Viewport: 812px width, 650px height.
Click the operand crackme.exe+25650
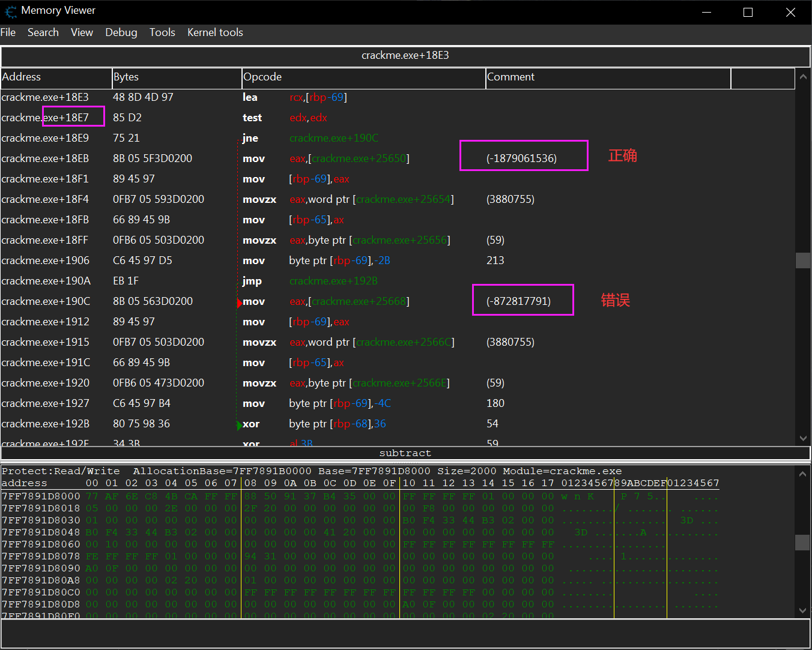coord(359,158)
